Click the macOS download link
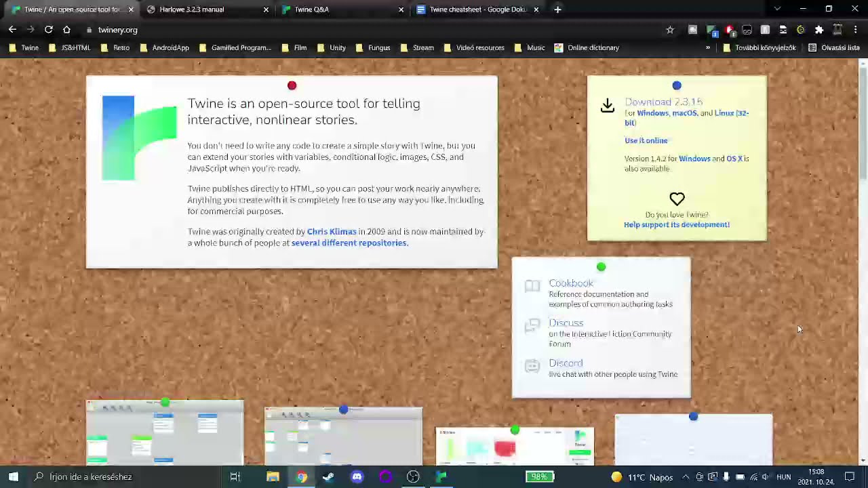The image size is (868, 488). (684, 113)
